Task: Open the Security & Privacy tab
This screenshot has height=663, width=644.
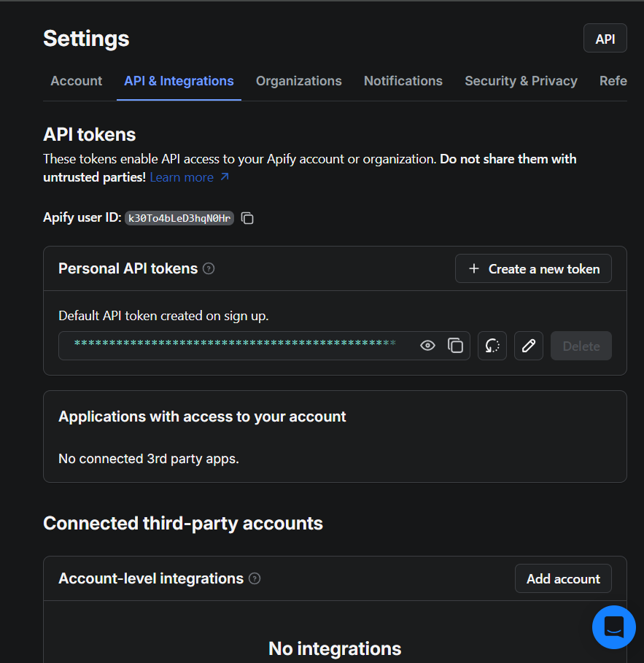Action: (521, 81)
